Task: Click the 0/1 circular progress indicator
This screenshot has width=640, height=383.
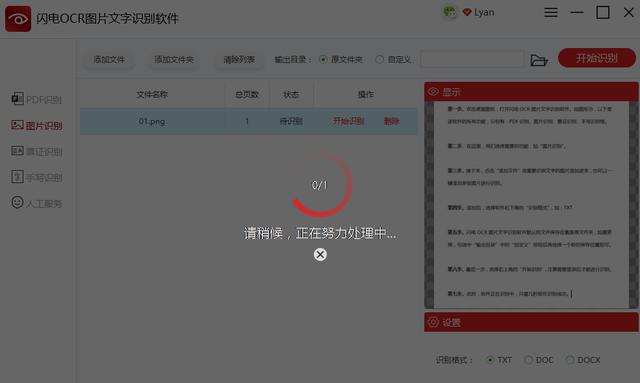Action: click(320, 185)
